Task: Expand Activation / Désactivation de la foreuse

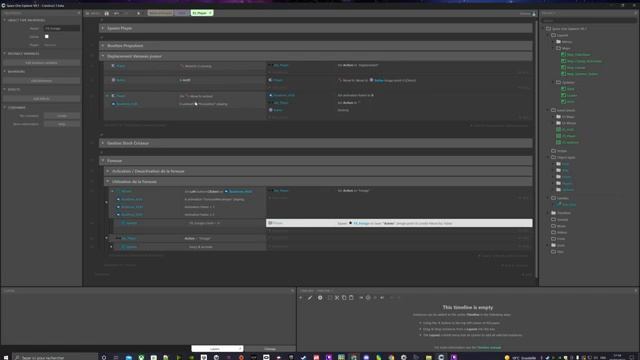Action: click(x=108, y=171)
